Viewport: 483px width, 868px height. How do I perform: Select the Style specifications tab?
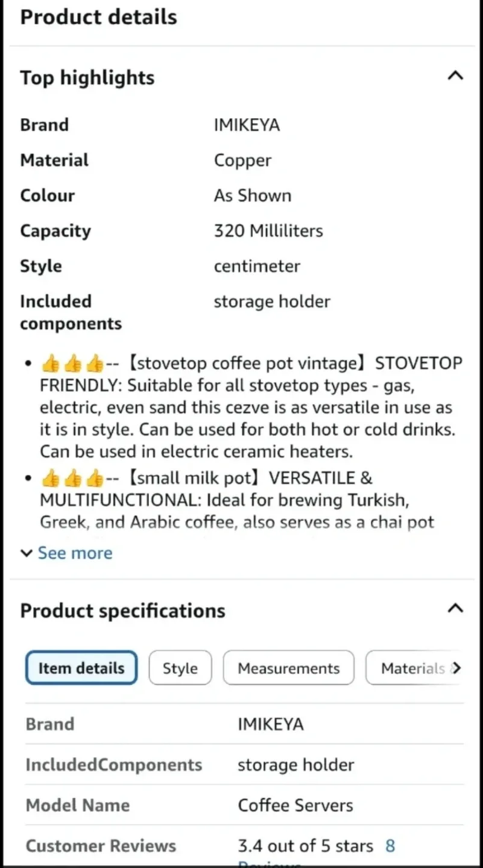click(180, 668)
